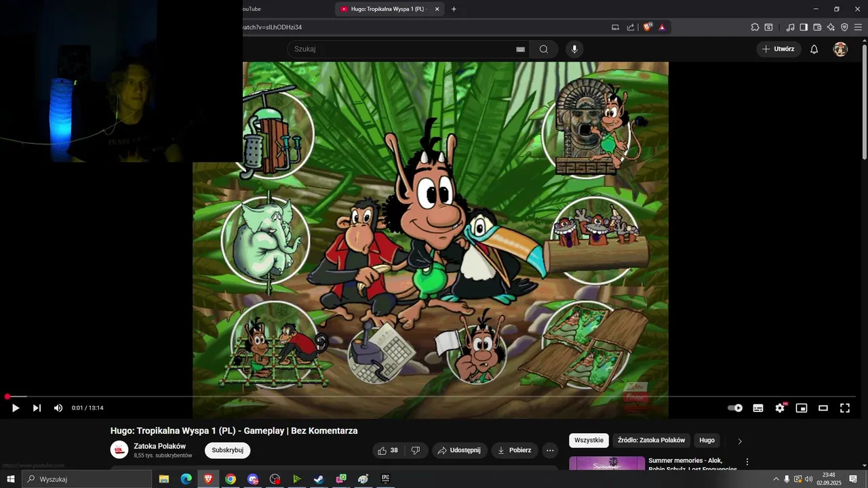Select the Wszystkie filter chip

[589, 441]
